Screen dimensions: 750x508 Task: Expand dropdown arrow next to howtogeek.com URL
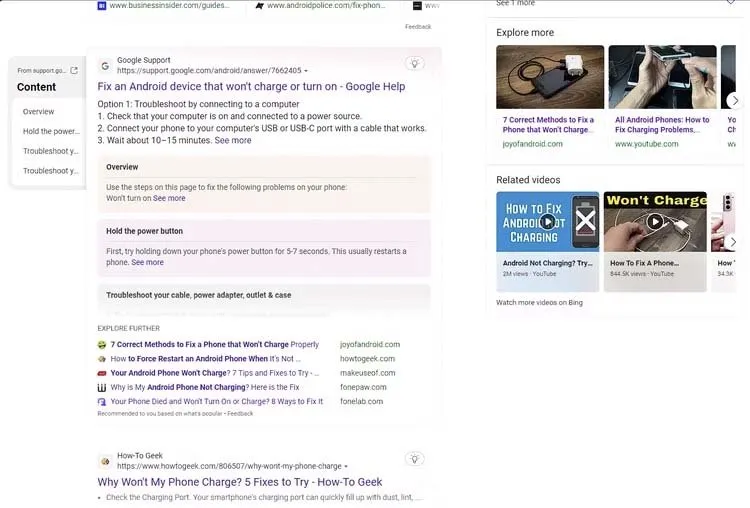click(346, 466)
